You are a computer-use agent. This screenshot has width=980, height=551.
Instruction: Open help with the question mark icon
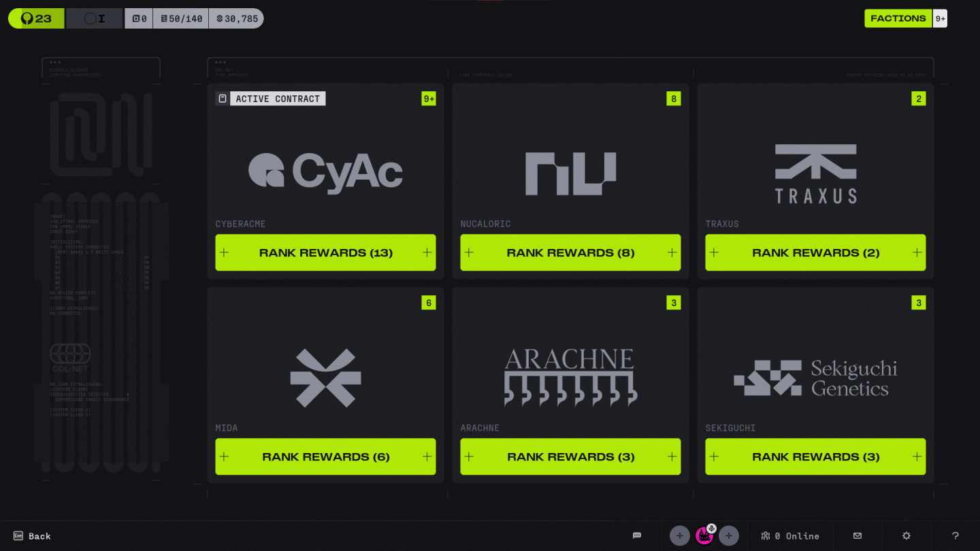(955, 536)
